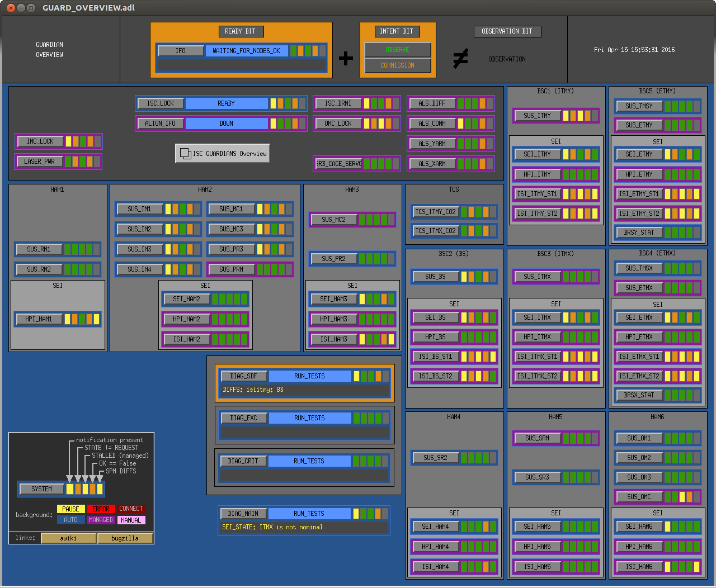
Task: Click the SYSTEM legend button
Action: coord(42,489)
